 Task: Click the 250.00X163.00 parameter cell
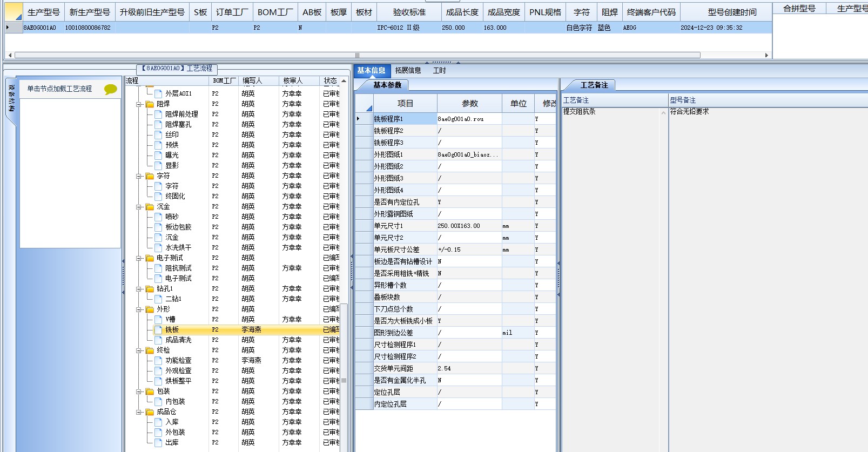(469, 226)
